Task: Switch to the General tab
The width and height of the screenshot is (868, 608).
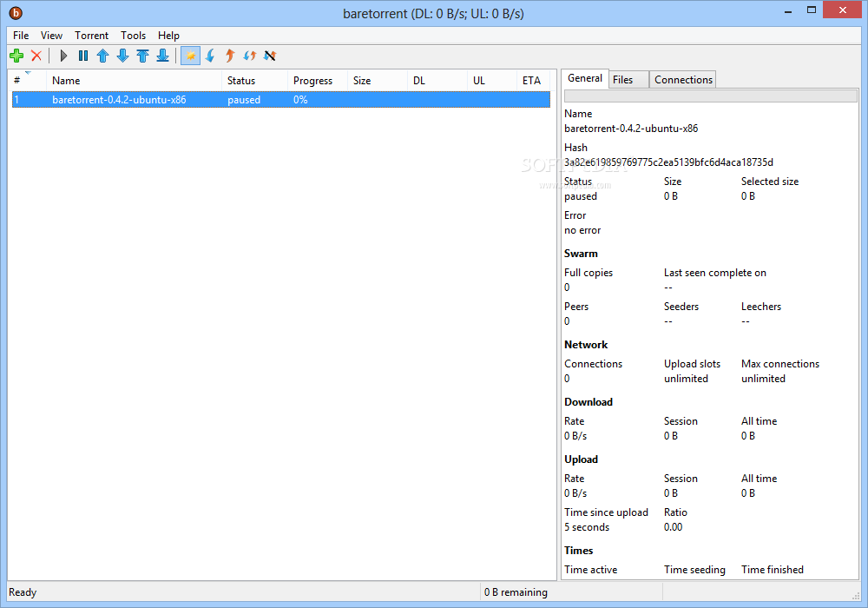Action: 585,78
